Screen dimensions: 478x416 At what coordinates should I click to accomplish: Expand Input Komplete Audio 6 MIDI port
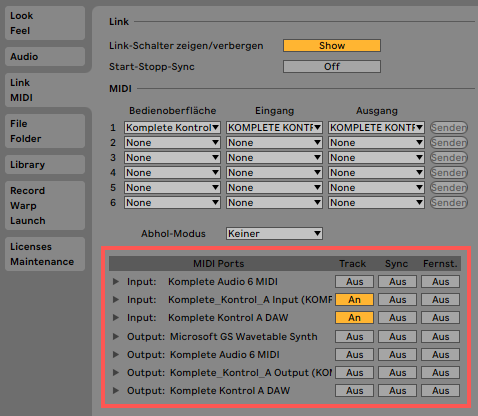pyautogui.click(x=116, y=282)
